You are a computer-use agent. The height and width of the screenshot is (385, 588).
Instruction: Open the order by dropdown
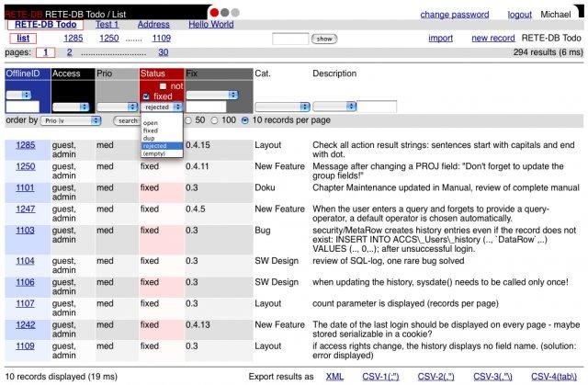[71, 120]
